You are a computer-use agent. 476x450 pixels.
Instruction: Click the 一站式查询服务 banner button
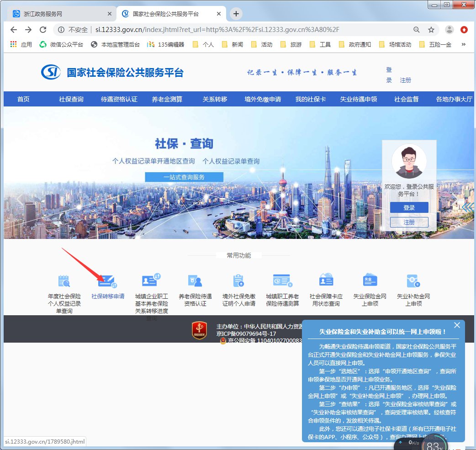point(184,177)
